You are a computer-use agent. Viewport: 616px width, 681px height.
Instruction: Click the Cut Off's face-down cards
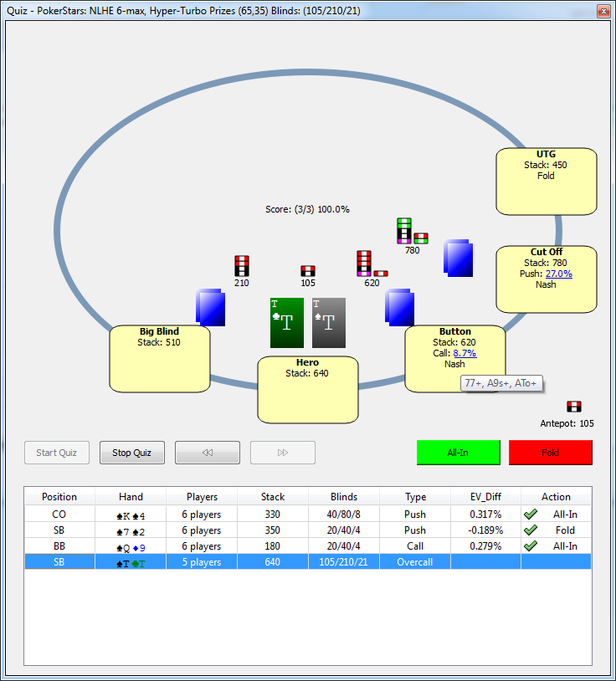pos(459,258)
